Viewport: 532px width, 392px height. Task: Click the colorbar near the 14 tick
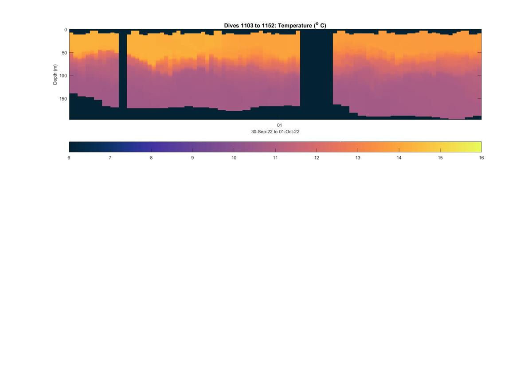point(399,147)
